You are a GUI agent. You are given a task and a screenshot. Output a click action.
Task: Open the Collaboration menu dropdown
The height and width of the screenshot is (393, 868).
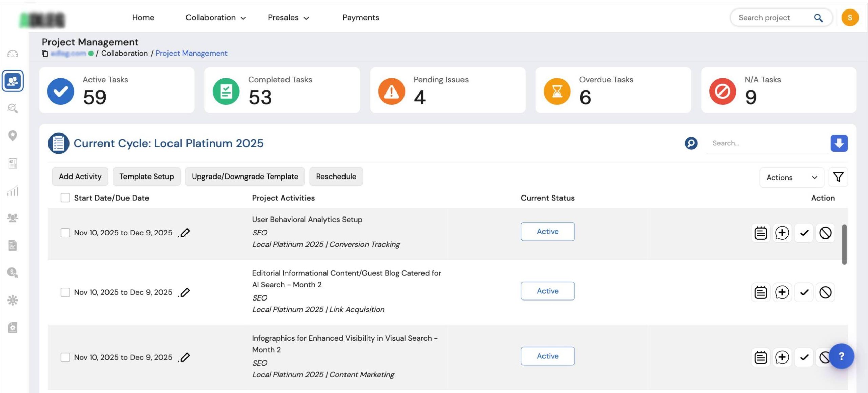(x=216, y=18)
